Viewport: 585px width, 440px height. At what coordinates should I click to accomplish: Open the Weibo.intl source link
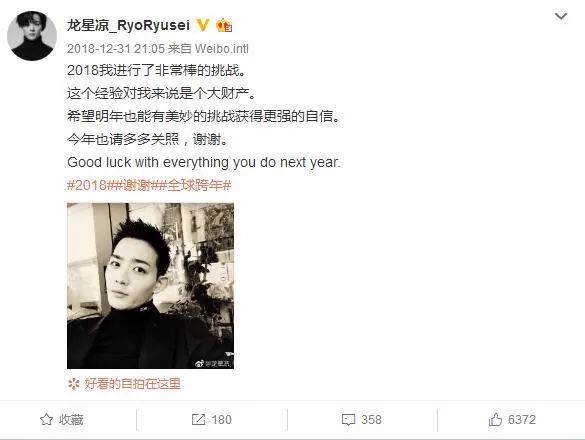click(x=222, y=49)
